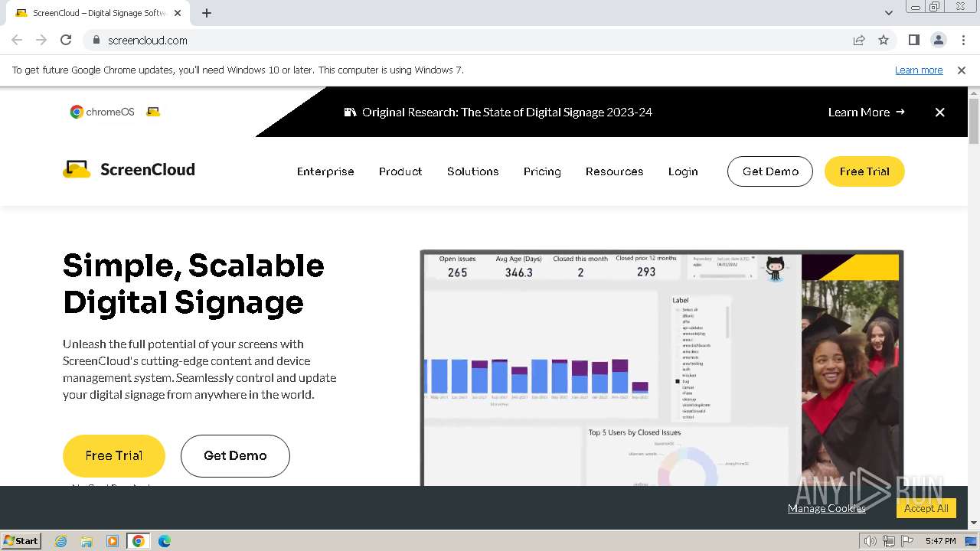
Task: Open the Solutions menu item
Action: pyautogui.click(x=473, y=171)
